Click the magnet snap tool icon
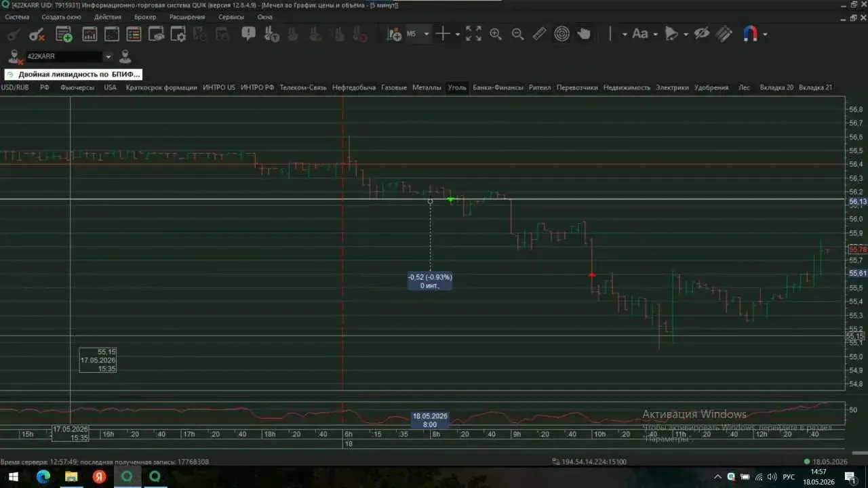This screenshot has height=488, width=868. 750,34
